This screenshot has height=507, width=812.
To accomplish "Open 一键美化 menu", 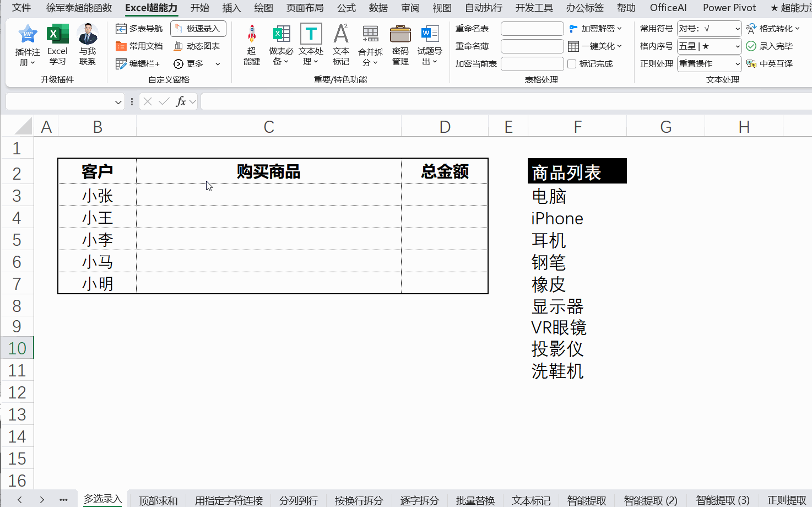I will [595, 46].
